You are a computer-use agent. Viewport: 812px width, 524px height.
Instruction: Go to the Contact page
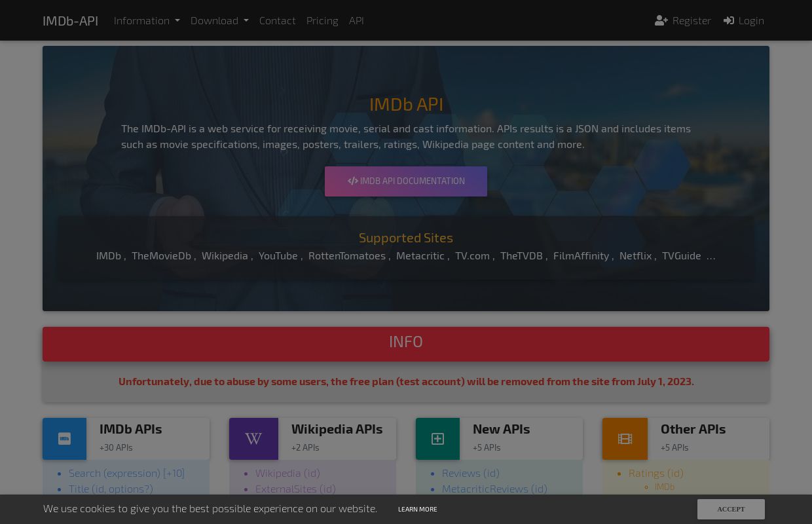(278, 20)
